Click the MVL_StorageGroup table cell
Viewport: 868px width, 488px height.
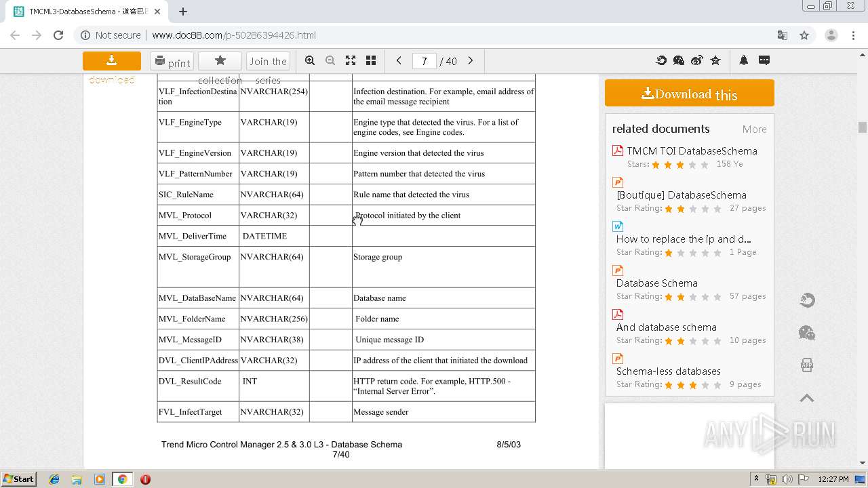198,267
